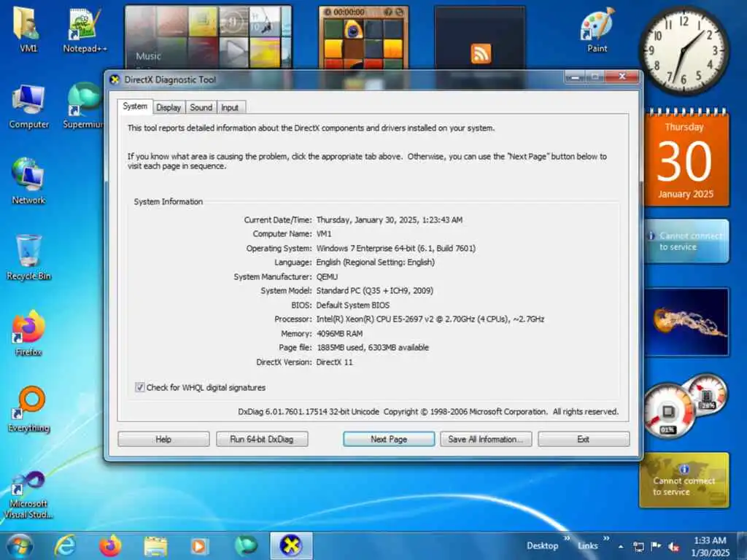The width and height of the screenshot is (747, 560).
Task: Click the DirectX 11 version value
Action: pos(334,362)
